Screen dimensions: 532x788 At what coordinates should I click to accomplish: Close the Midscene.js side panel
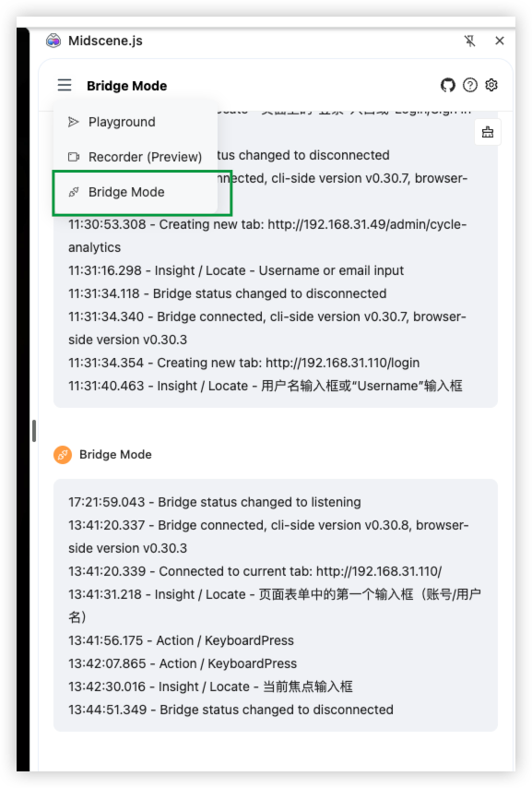click(500, 41)
